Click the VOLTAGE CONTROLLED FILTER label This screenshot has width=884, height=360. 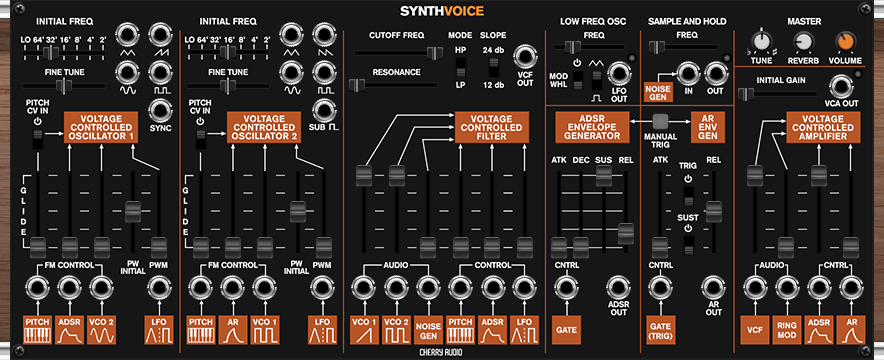point(492,127)
